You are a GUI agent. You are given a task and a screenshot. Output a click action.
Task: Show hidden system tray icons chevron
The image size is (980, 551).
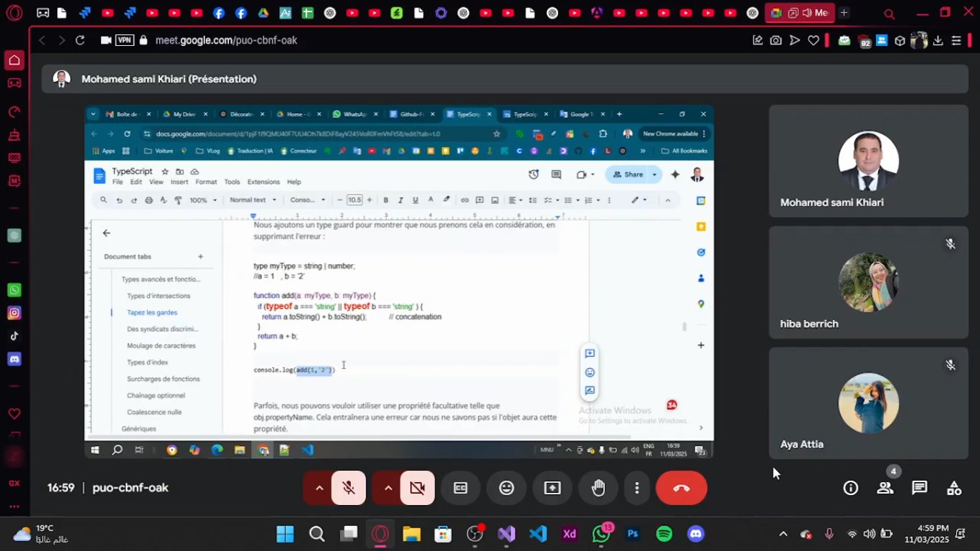click(783, 534)
